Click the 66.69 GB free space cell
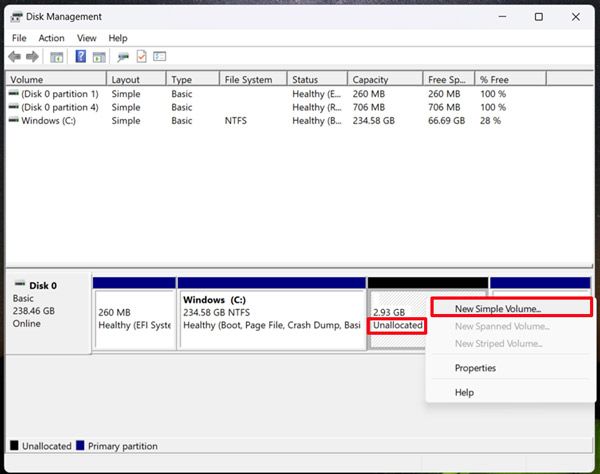Screen dimensions: 600x474 (x=447, y=121)
